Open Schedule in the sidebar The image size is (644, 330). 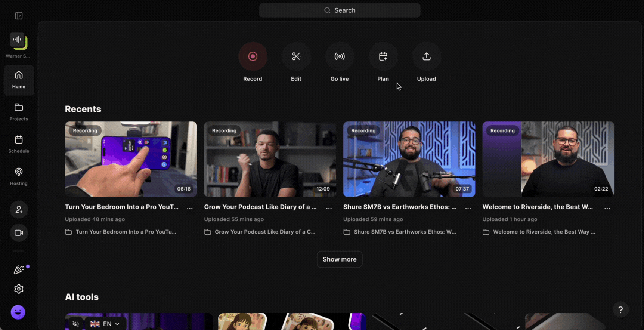[19, 144]
